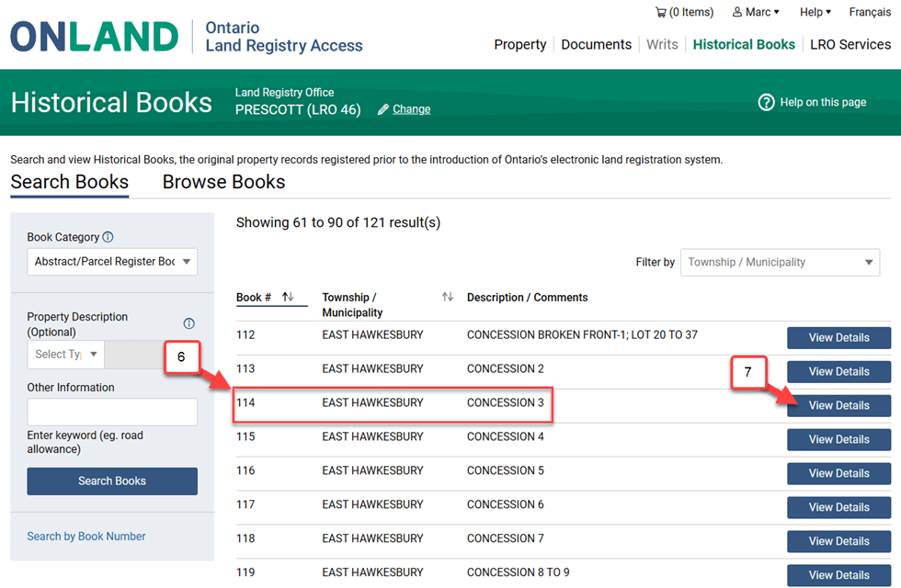Open the Township / Municipality filter dropdown

(780, 263)
